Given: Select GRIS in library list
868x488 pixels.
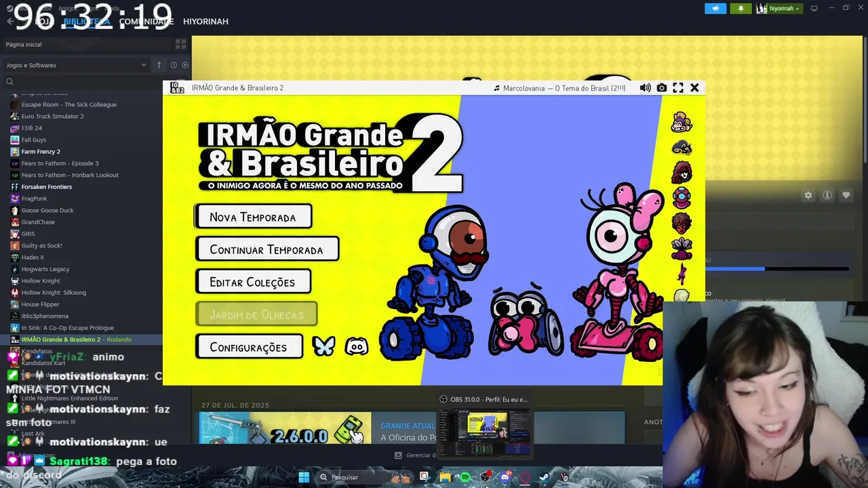Looking at the screenshot, I should click(28, 234).
